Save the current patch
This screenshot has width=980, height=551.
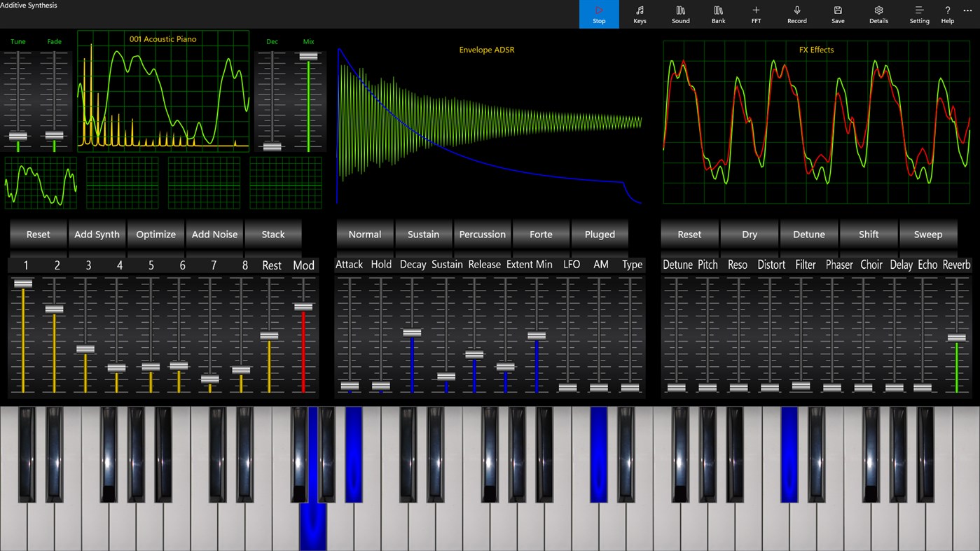point(837,14)
